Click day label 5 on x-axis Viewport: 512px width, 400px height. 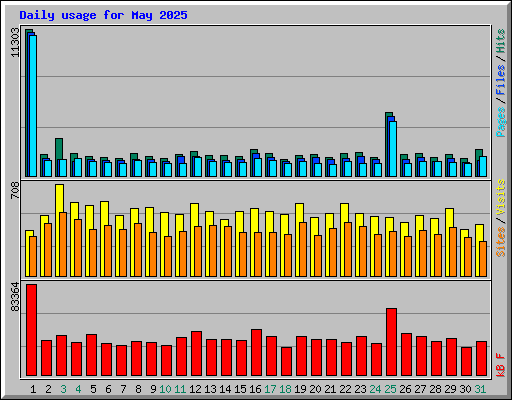pos(93,389)
